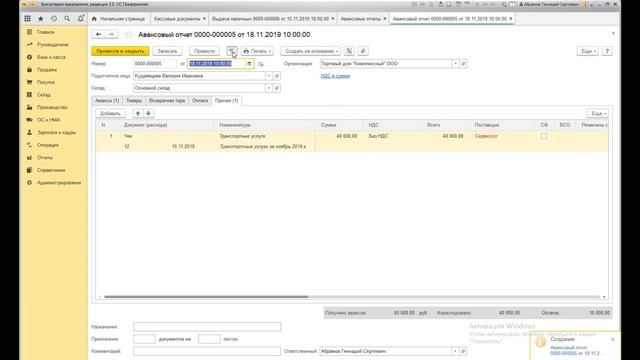This screenshot has width=640, height=360.
Task: Switch to the Возвратная тара tab
Action: [167, 101]
